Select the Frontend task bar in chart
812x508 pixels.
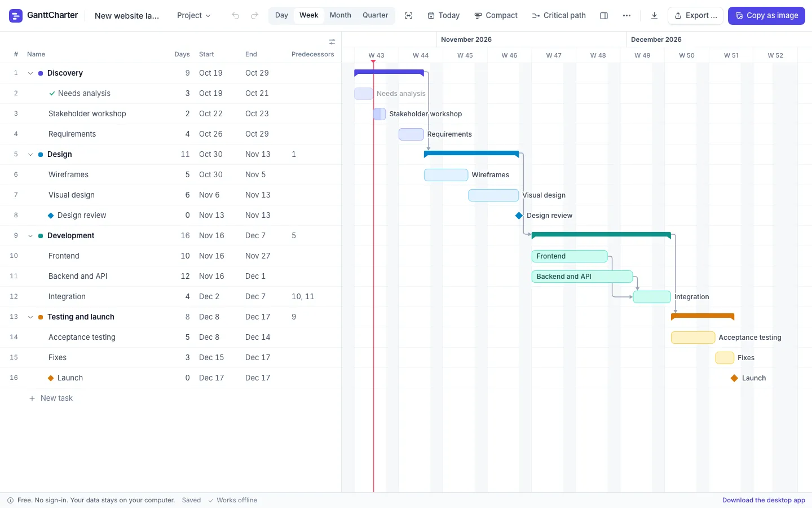570,256
